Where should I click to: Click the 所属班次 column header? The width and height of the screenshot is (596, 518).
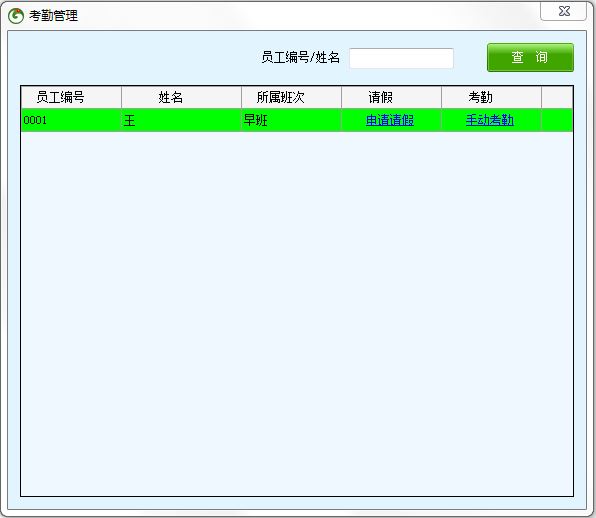point(291,97)
